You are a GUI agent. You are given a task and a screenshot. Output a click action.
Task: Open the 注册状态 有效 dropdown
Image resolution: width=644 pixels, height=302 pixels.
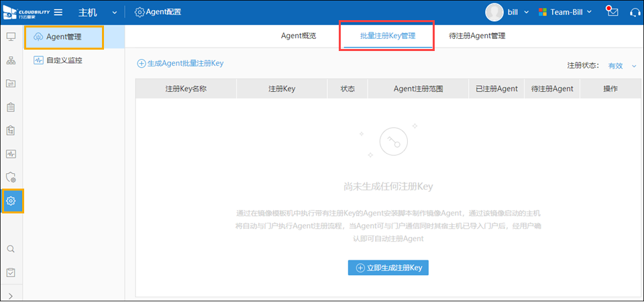click(x=622, y=66)
